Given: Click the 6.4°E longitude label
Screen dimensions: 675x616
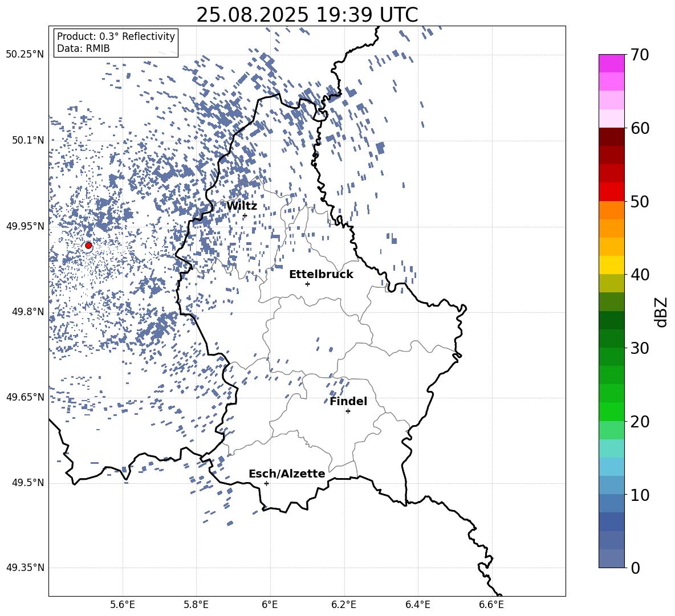Looking at the screenshot, I should 418,605.
